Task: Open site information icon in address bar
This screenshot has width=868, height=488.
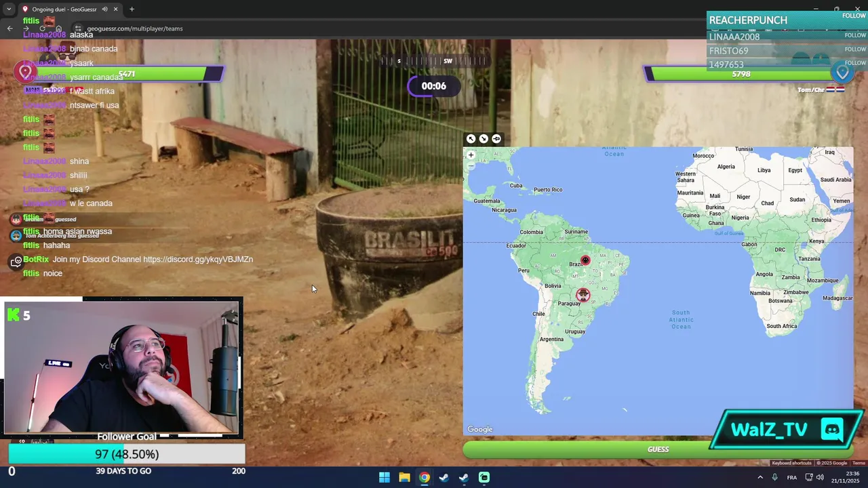Action: coord(78,28)
